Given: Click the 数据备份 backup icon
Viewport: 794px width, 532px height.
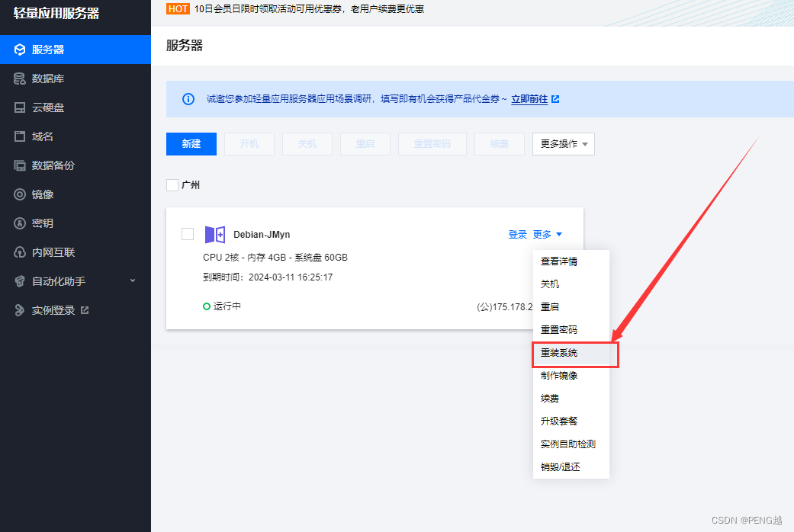Looking at the screenshot, I should [x=20, y=165].
